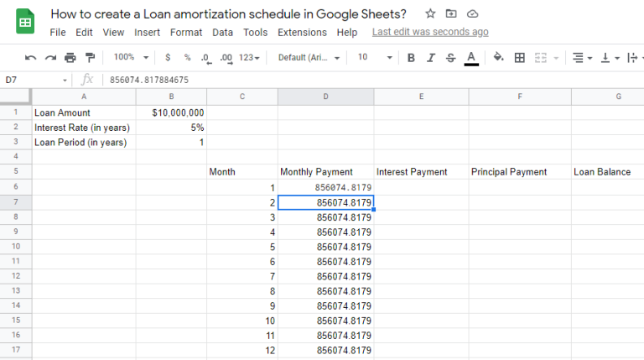The image size is (644, 360).
Task: Select column C header
Action: point(241,97)
